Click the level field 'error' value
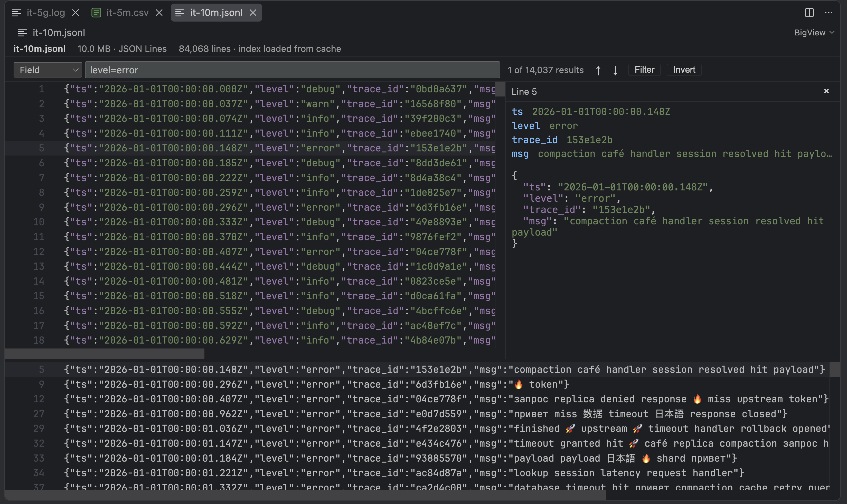This screenshot has height=504, width=847. click(563, 126)
